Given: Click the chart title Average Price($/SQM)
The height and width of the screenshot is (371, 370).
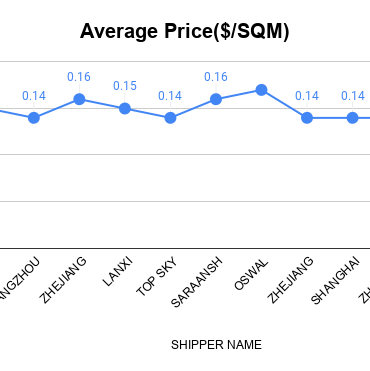Looking at the screenshot, I should point(185,31).
